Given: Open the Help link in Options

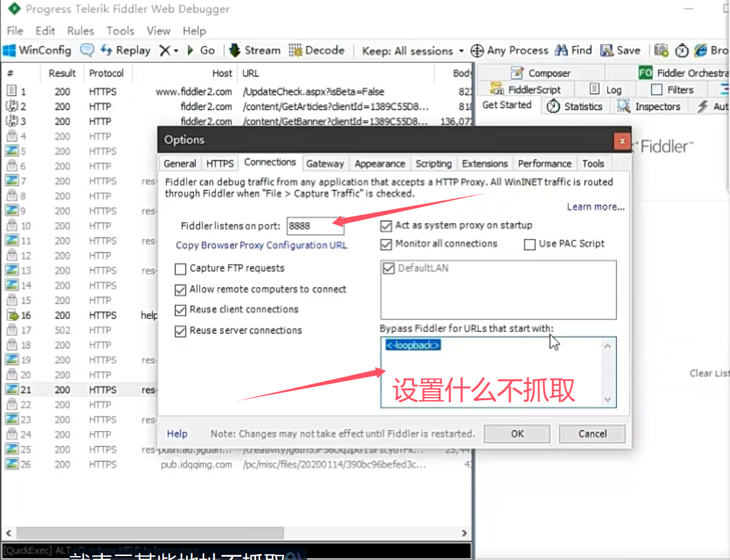Looking at the screenshot, I should (x=177, y=434).
